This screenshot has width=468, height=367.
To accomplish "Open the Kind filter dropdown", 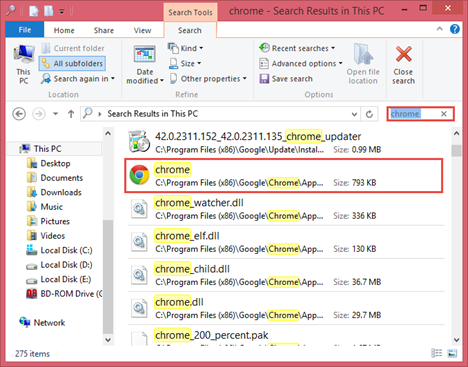I will tap(186, 48).
